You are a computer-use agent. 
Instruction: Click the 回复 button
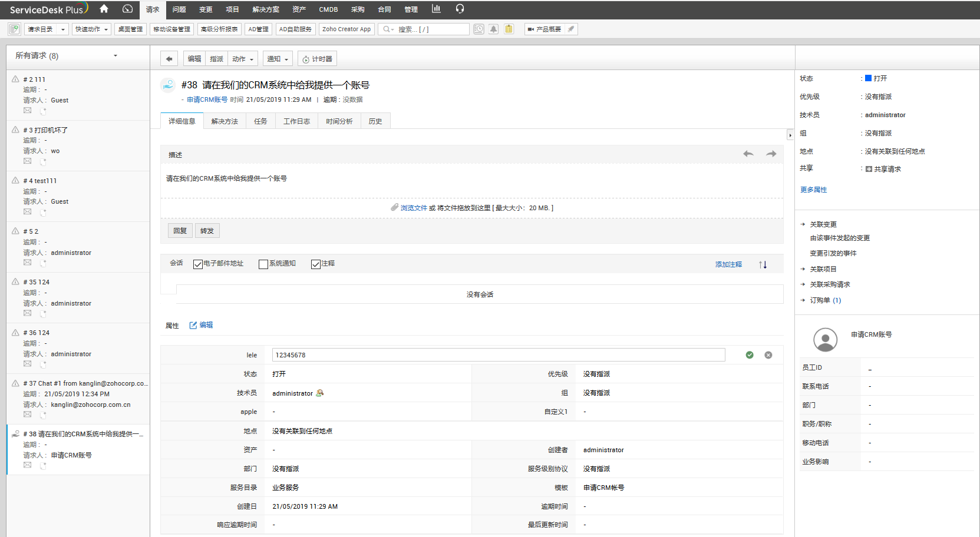(x=180, y=231)
